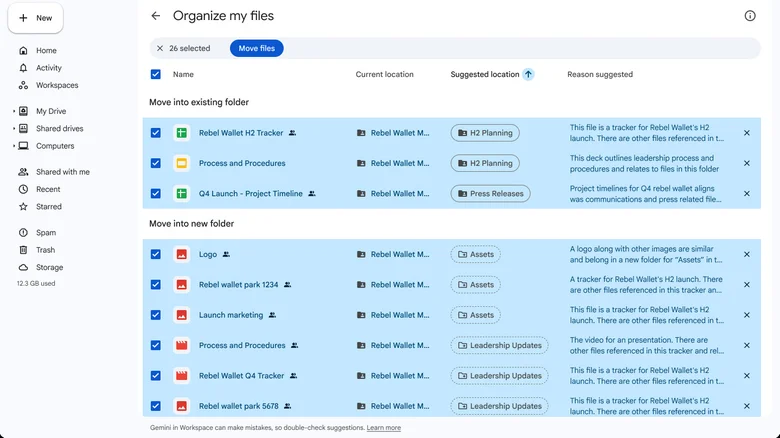Open the Rebel Wallet H2 Tracker file name
The height and width of the screenshot is (438, 780).
tap(241, 133)
